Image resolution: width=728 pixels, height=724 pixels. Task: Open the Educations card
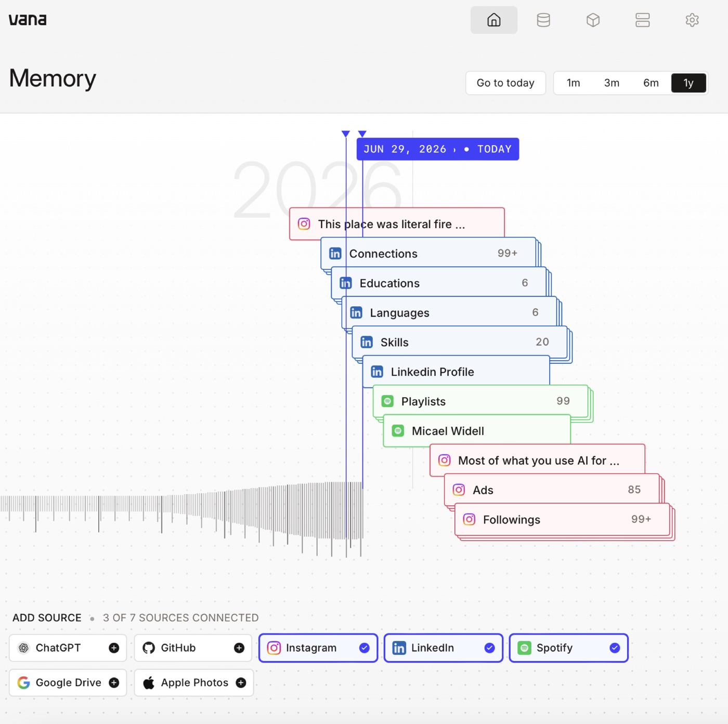click(x=439, y=283)
